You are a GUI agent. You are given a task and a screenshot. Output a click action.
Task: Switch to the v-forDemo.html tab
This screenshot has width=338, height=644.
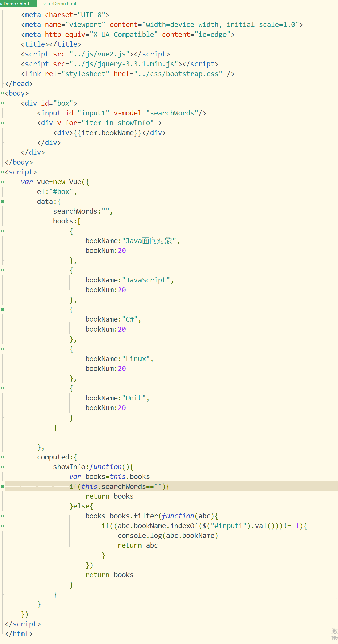click(60, 4)
